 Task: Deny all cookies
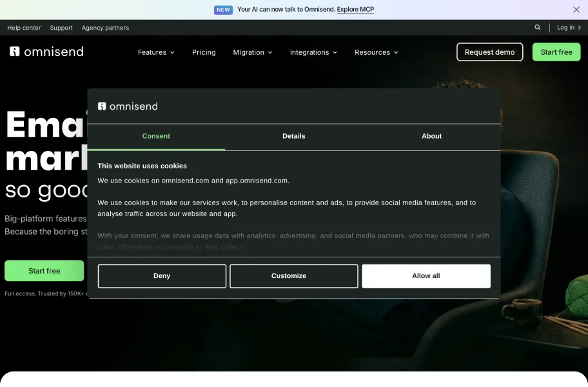pos(162,276)
